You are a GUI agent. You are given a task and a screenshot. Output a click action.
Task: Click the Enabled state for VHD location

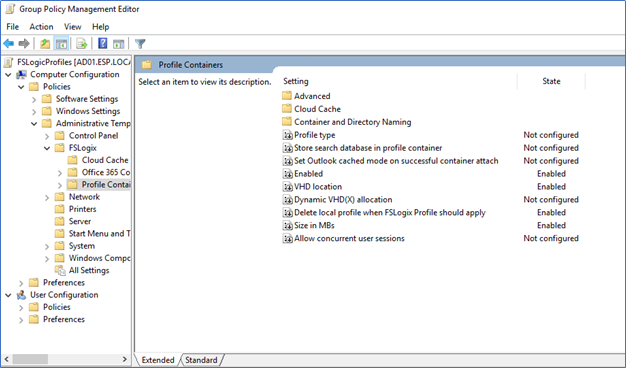click(x=551, y=187)
